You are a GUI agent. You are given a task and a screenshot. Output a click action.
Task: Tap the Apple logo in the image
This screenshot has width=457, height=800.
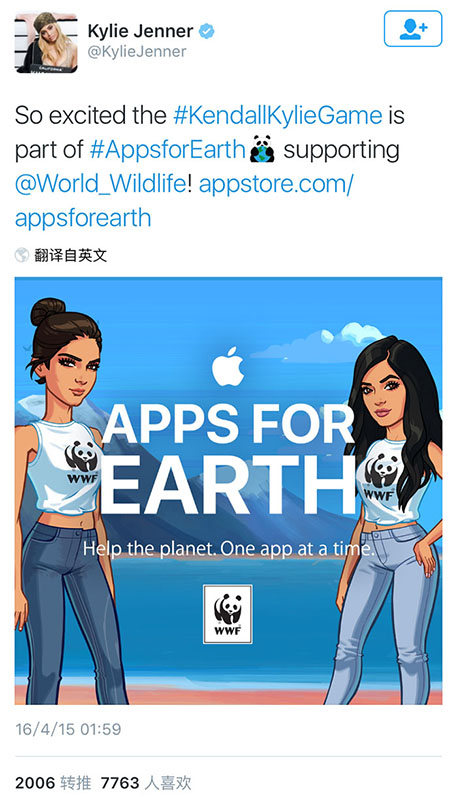coord(227,366)
